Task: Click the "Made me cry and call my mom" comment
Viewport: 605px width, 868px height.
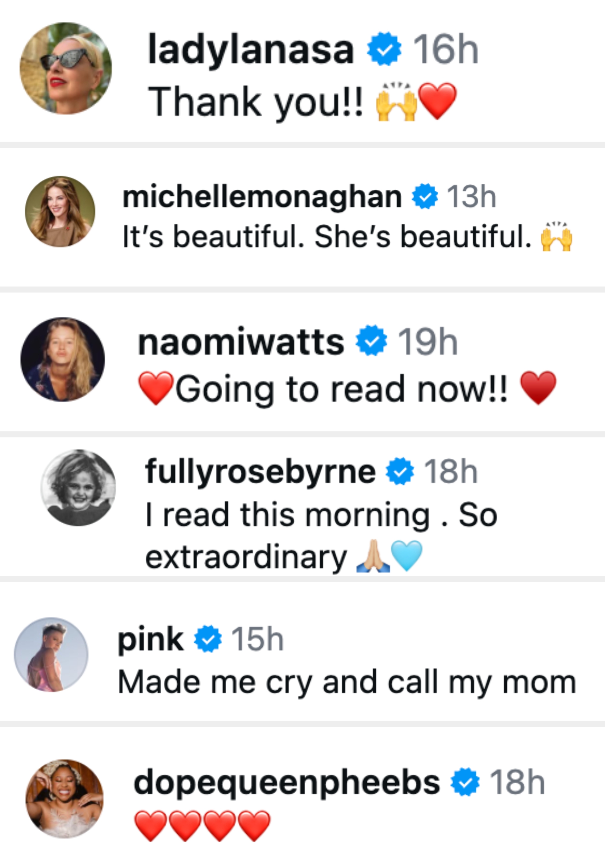Action: click(x=347, y=682)
